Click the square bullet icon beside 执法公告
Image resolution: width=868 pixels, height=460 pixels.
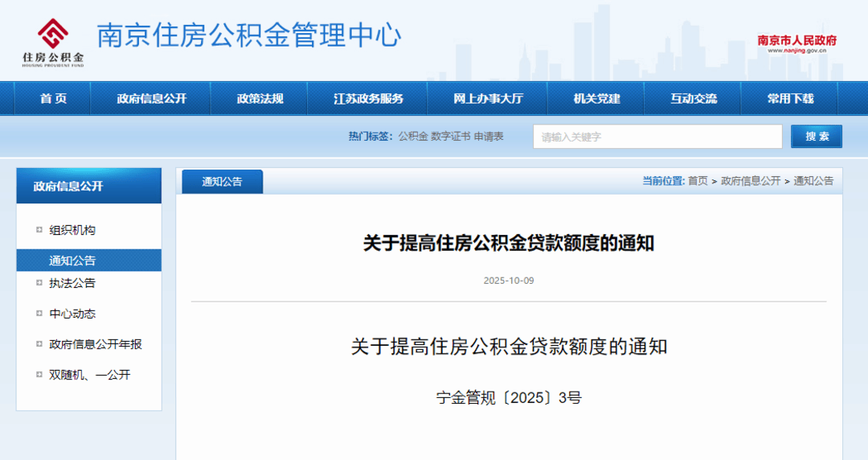click(39, 283)
